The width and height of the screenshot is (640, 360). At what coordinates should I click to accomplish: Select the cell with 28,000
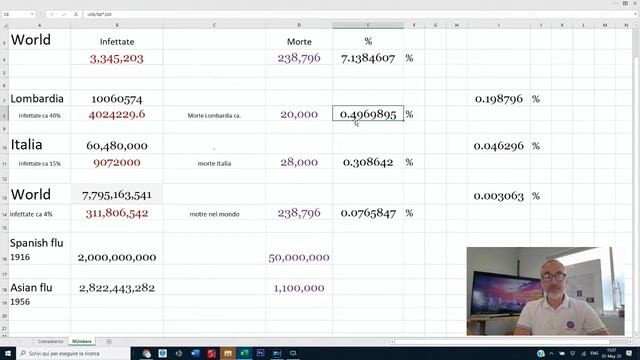[299, 162]
